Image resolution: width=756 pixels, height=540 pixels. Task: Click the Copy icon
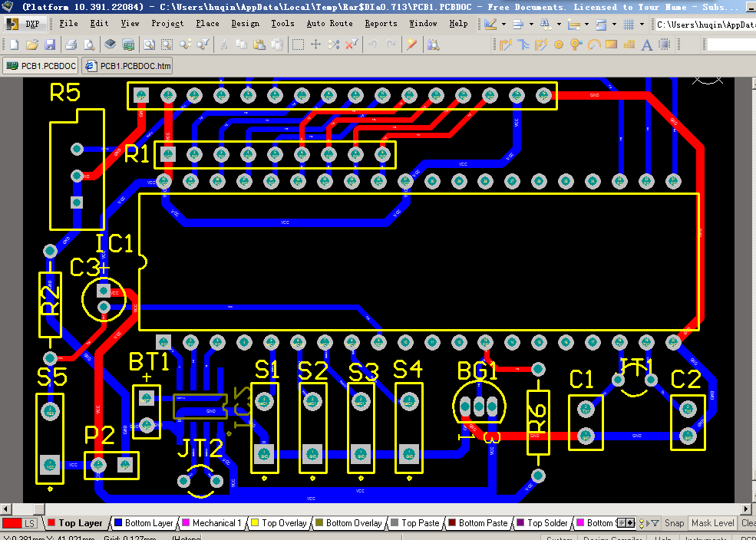(242, 44)
